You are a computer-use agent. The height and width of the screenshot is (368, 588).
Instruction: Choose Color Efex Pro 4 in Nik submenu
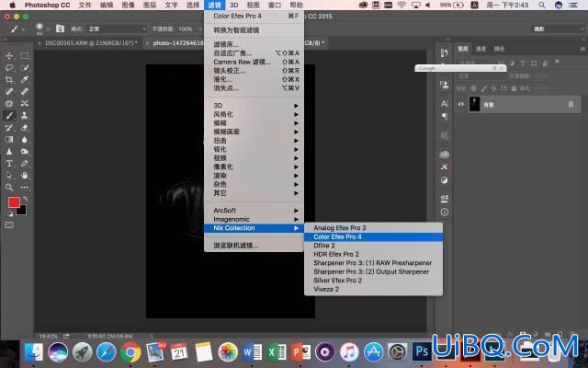(x=374, y=237)
